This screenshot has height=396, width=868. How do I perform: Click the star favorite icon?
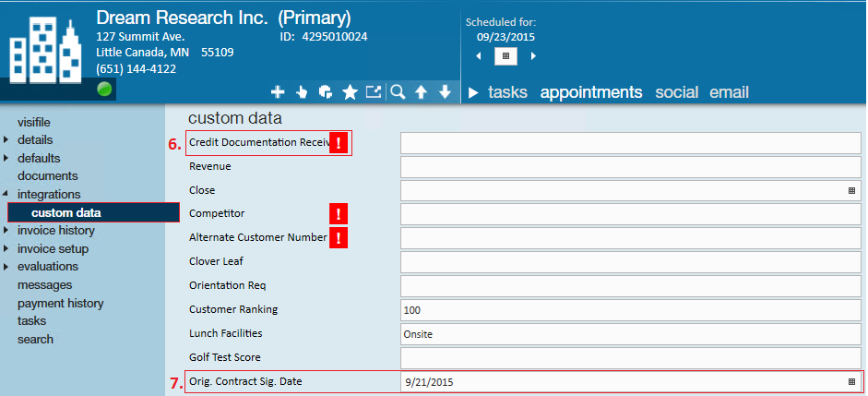point(350,92)
